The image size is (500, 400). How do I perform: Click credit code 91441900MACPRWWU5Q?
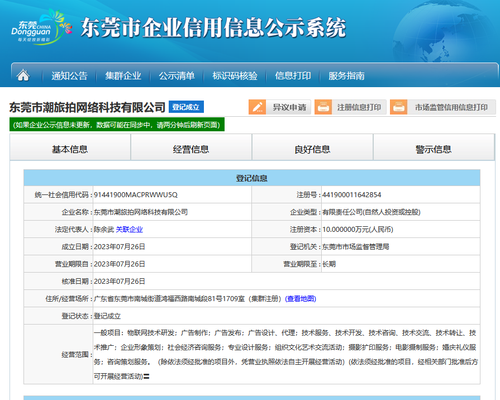click(136, 195)
